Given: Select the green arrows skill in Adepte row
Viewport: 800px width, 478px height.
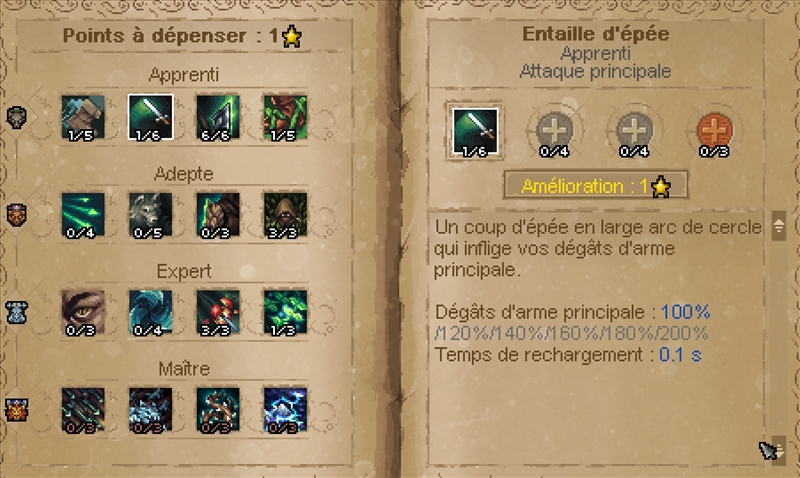Looking at the screenshot, I should [83, 215].
